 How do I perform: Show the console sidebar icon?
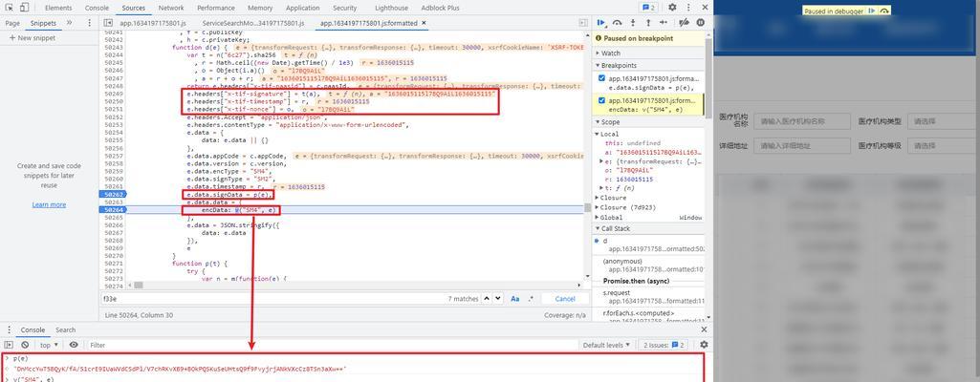click(9, 345)
